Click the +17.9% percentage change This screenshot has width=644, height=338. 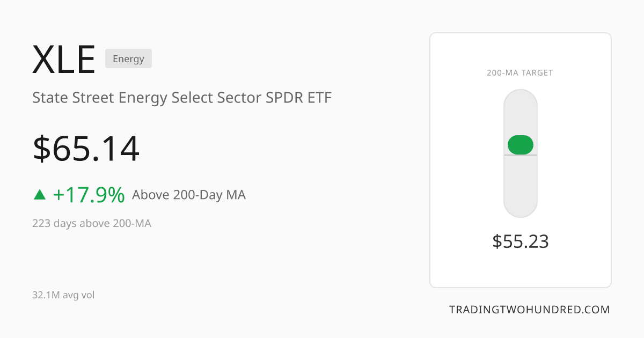(x=89, y=195)
